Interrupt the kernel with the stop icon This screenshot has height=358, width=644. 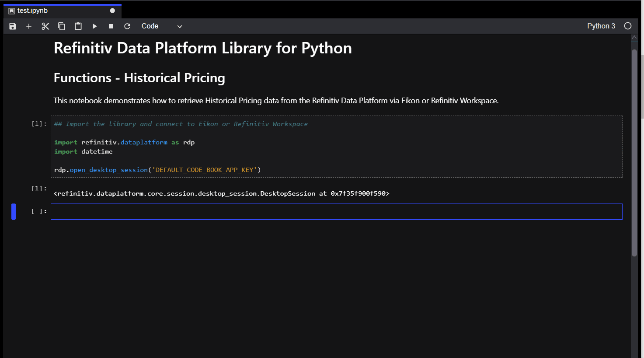tap(111, 26)
